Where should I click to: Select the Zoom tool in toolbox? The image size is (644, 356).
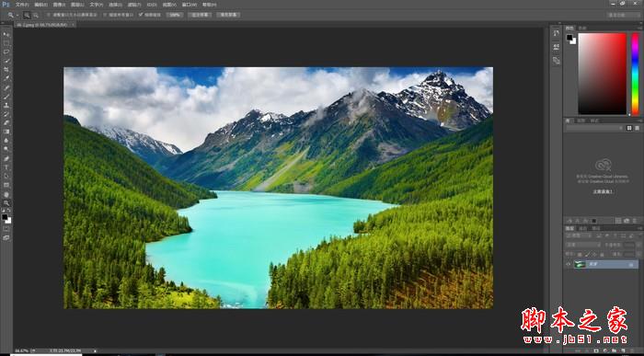tap(6, 203)
